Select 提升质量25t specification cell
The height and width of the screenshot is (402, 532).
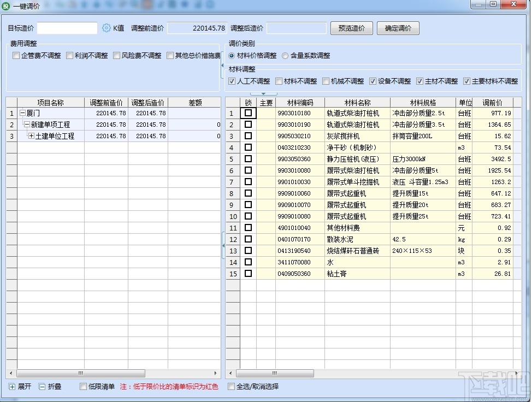coord(423,216)
